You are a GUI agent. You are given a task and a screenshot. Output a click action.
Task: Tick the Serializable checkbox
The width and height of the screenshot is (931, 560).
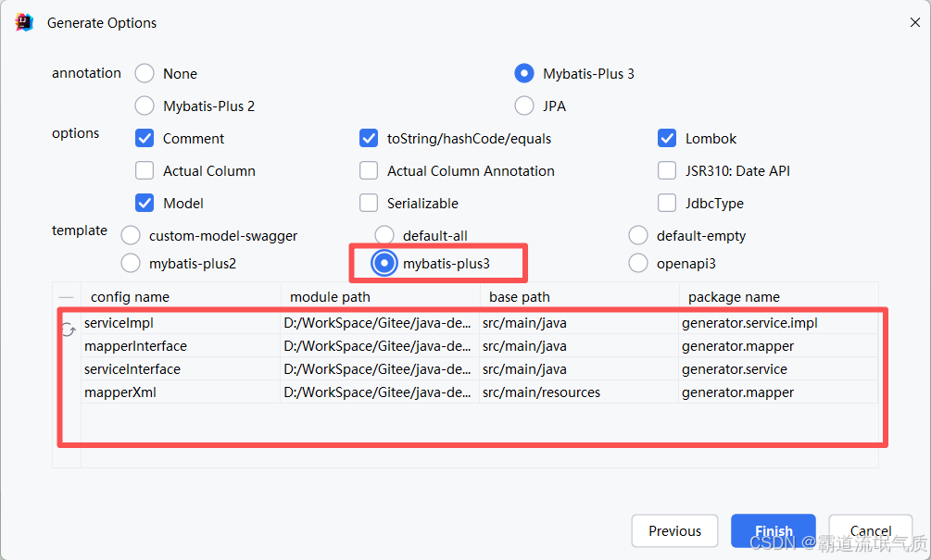point(369,204)
